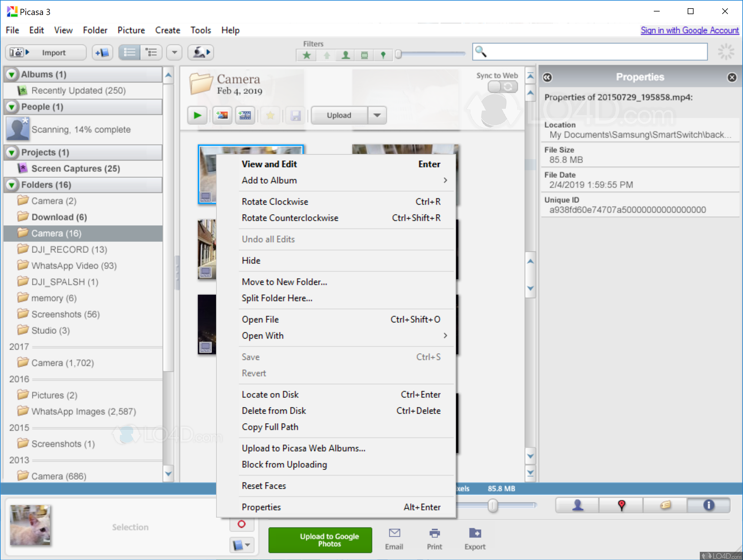Play fullscreen slideshow with green arrow
This screenshot has width=743, height=560.
tap(197, 115)
